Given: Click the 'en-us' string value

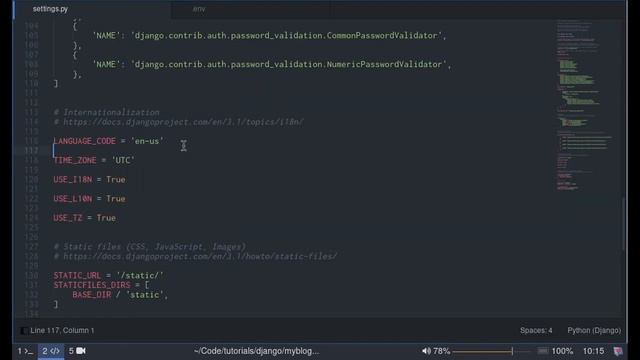Looking at the screenshot, I should coord(147,141).
